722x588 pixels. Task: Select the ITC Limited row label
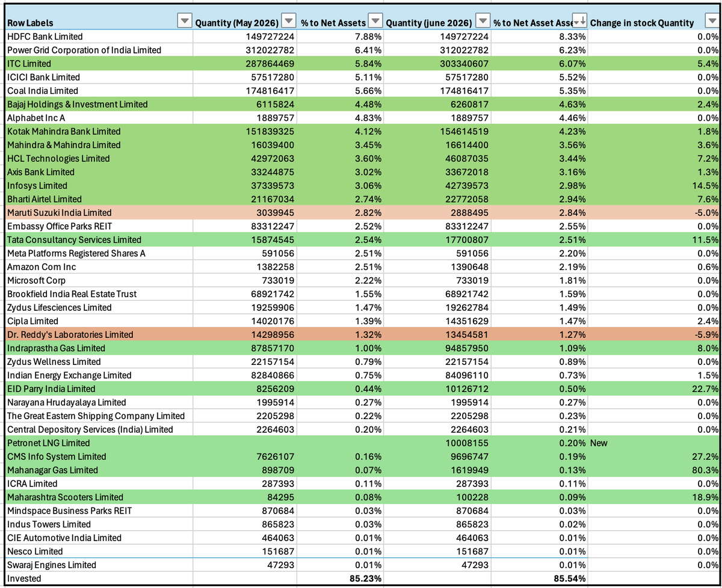pyautogui.click(x=98, y=64)
